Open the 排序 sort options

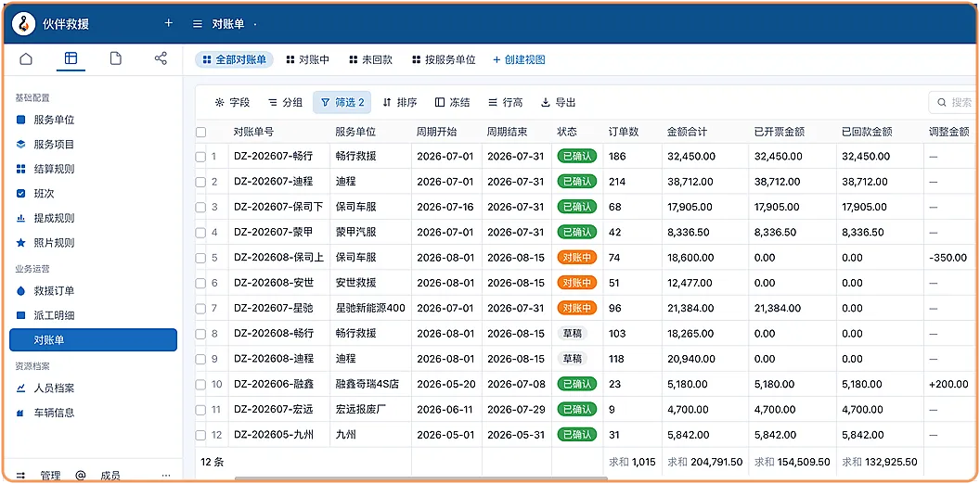pos(399,102)
